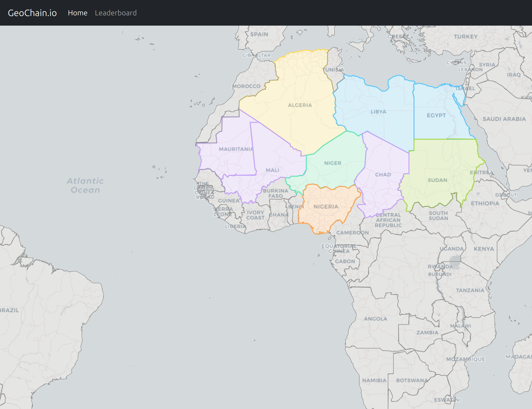The image size is (532, 409).
Task: Click the Zambia country label
Action: click(x=427, y=332)
